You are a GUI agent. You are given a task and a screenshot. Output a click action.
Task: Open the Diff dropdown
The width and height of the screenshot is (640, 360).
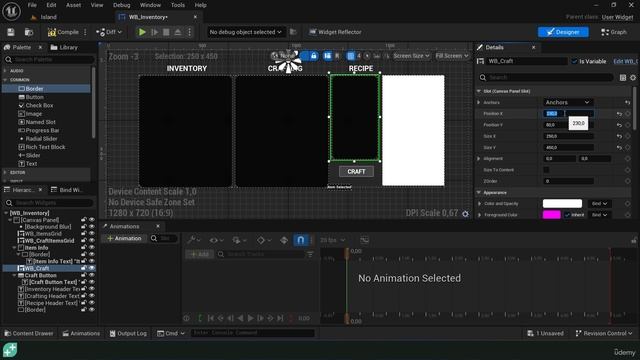coord(109,32)
